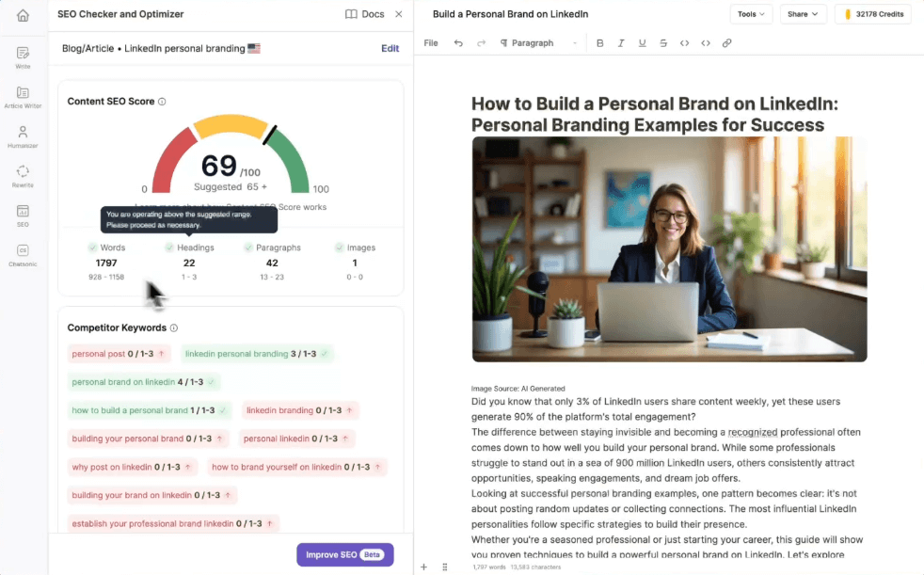Open the Paragraph style dropdown

coord(538,43)
